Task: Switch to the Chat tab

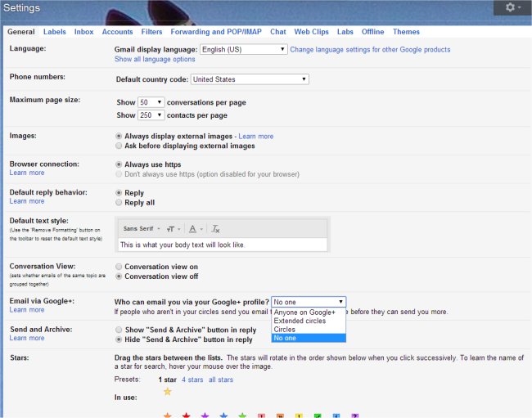Action: point(278,32)
